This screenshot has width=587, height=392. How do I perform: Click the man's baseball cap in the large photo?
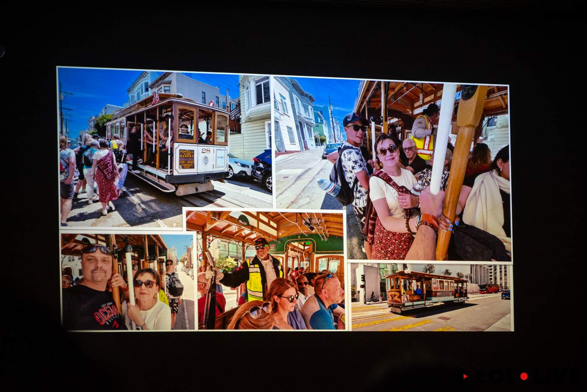coord(354,119)
